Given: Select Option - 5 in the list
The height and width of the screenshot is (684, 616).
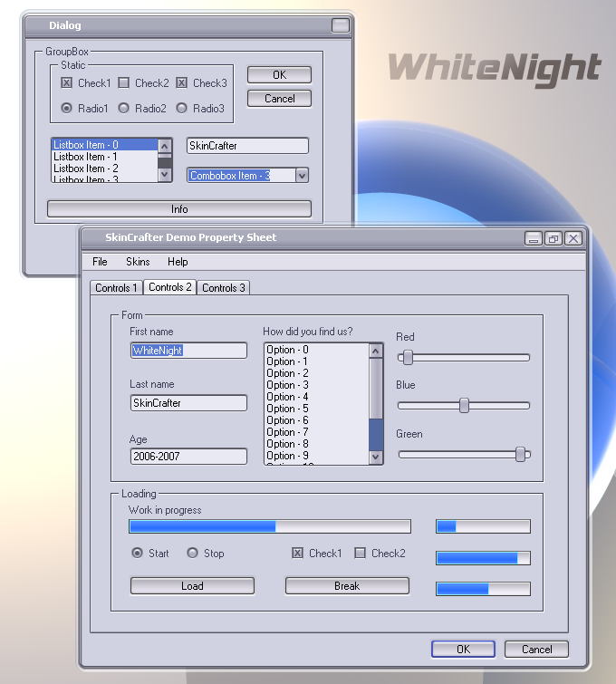Looking at the screenshot, I should point(317,409).
